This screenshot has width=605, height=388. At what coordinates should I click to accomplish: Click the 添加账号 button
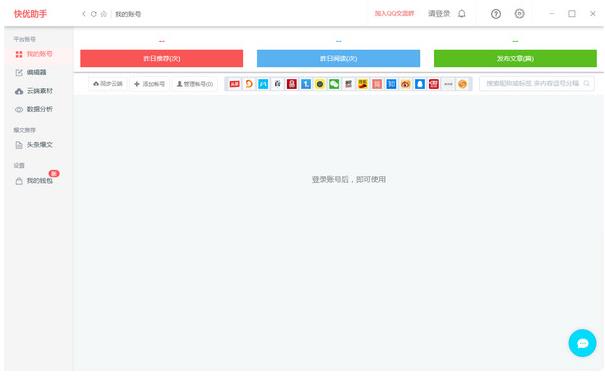tap(149, 84)
